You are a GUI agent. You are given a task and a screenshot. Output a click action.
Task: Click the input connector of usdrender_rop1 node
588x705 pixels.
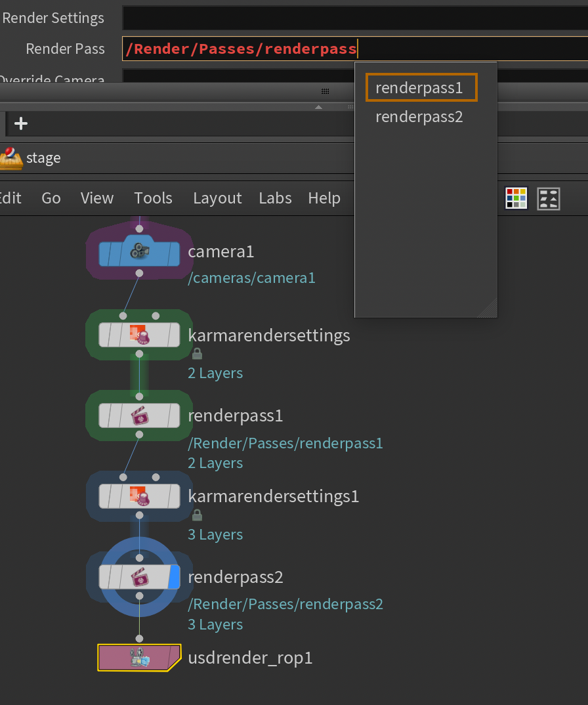(x=139, y=639)
